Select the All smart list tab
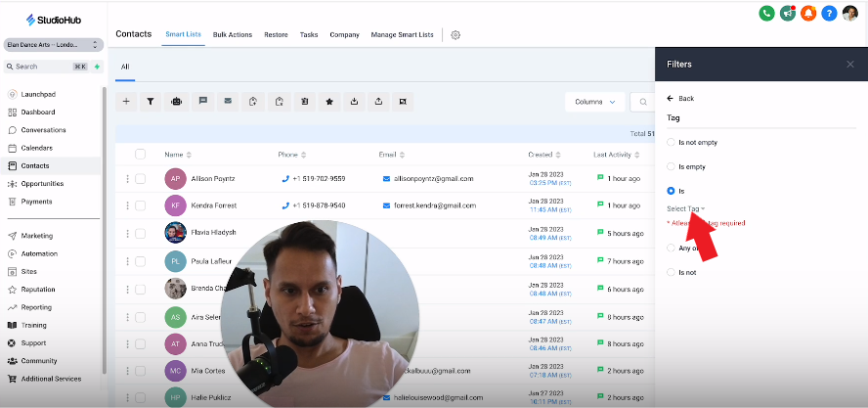The height and width of the screenshot is (408, 868). (125, 67)
